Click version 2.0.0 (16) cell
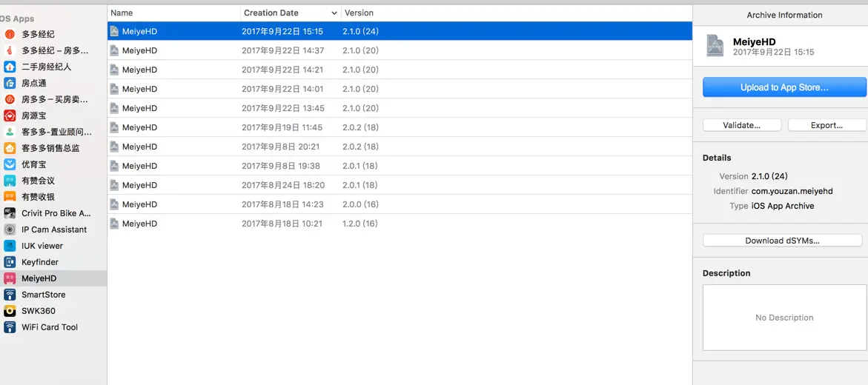 point(360,204)
